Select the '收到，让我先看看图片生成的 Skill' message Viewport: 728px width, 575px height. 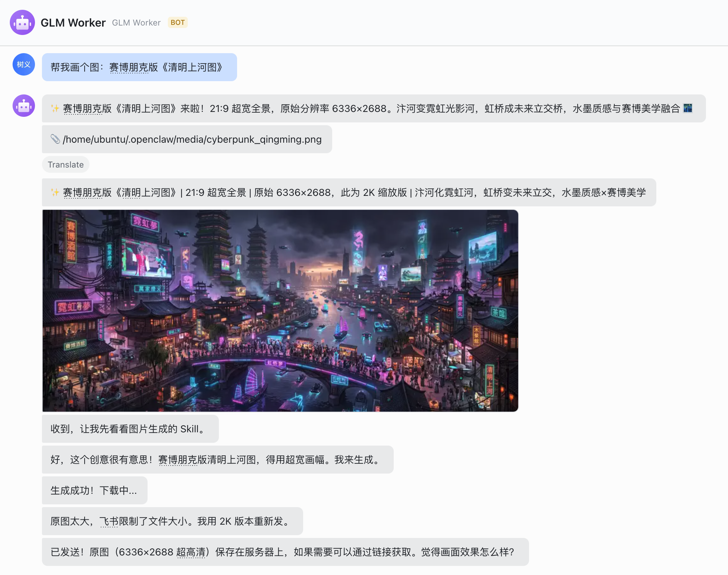click(x=130, y=429)
